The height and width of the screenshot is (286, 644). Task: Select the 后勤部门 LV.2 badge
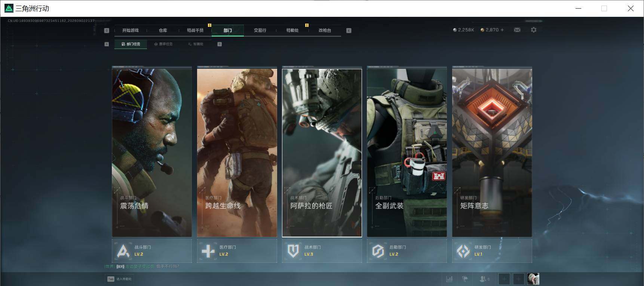pos(407,251)
